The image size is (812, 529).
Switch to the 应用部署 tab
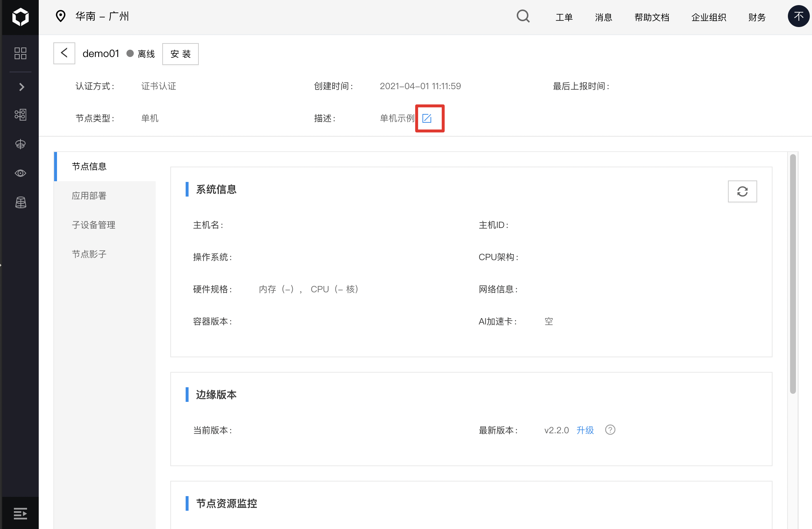(x=105, y=196)
